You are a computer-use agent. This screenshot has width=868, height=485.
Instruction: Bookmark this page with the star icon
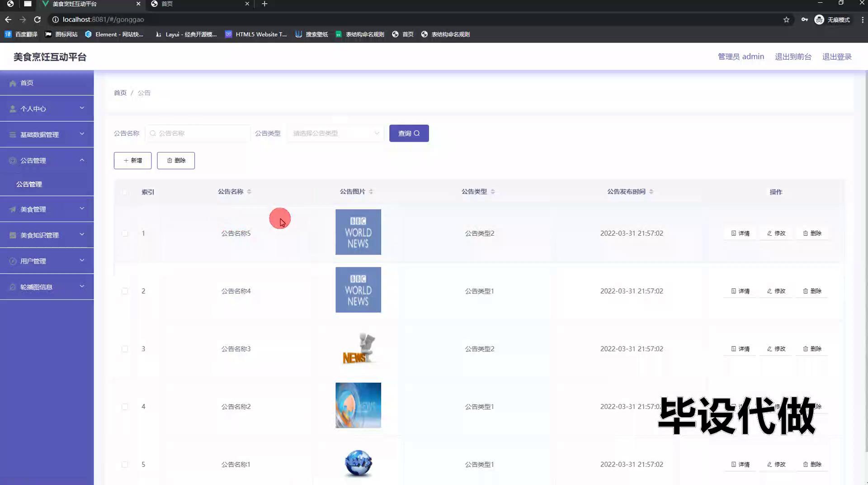(x=786, y=19)
